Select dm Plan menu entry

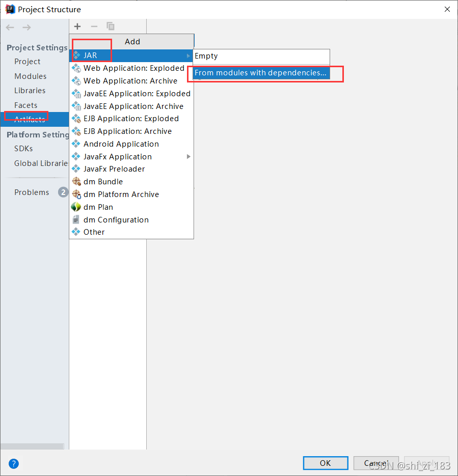pos(131,207)
